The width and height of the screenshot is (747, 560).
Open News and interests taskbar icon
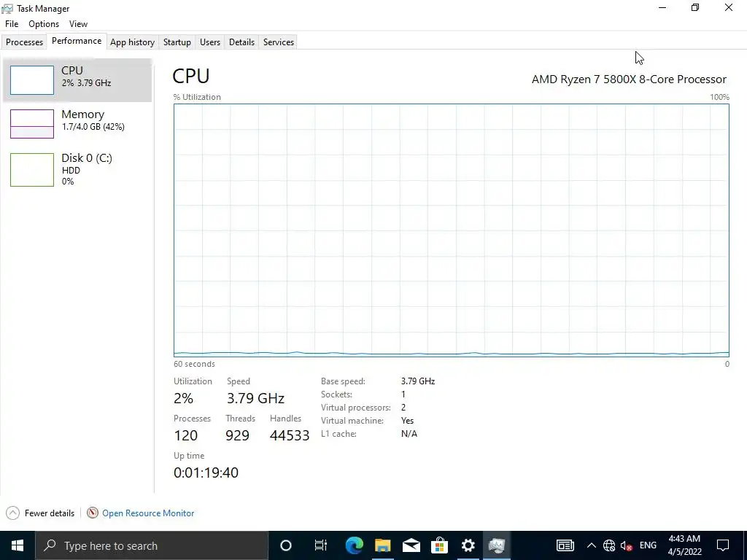pyautogui.click(x=565, y=545)
